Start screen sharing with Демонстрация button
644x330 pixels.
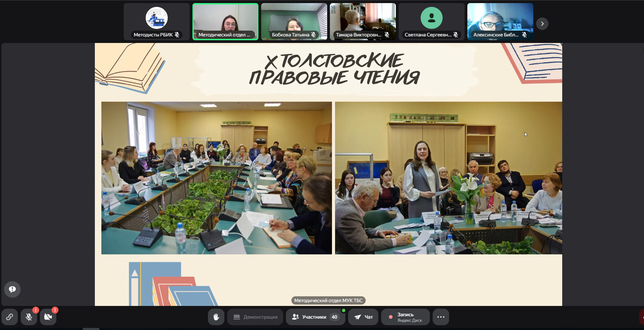coord(255,317)
